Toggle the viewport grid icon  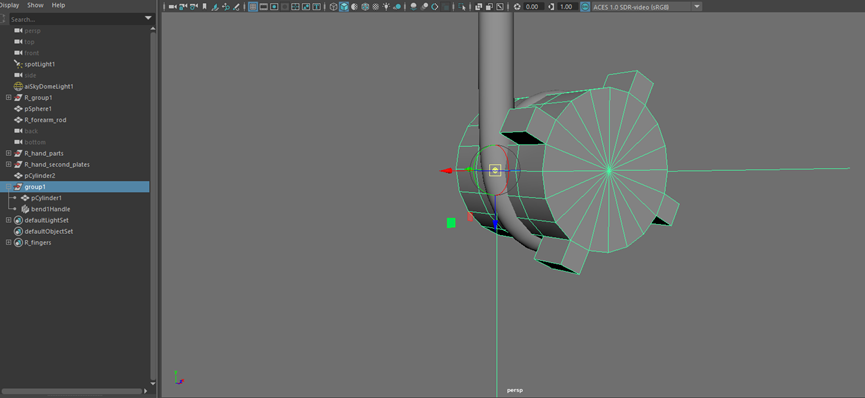(x=253, y=7)
